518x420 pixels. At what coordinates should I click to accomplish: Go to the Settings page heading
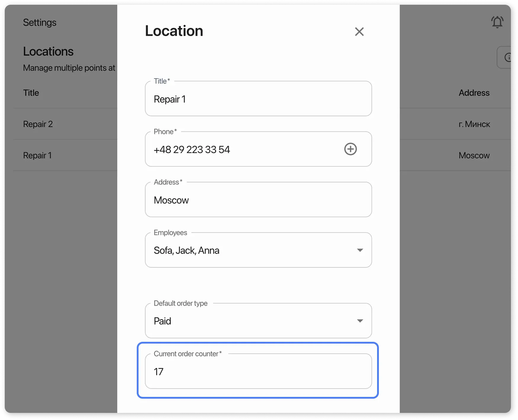tap(40, 23)
